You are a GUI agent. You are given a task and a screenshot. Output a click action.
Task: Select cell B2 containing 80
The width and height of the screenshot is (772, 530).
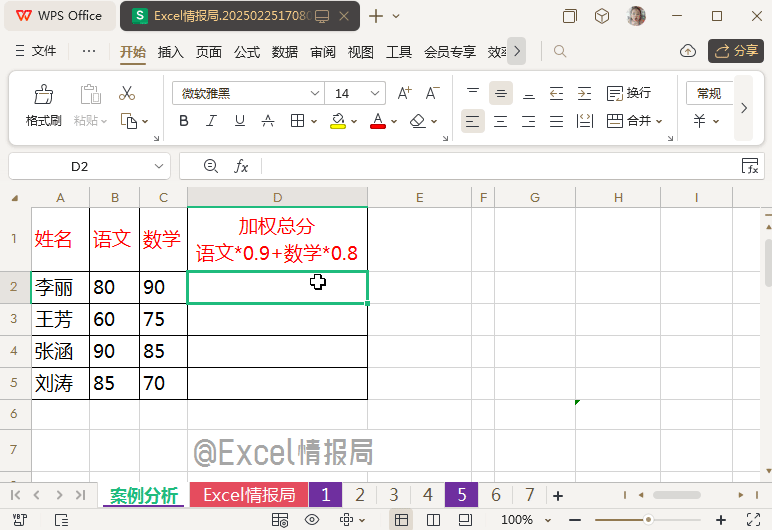114,288
